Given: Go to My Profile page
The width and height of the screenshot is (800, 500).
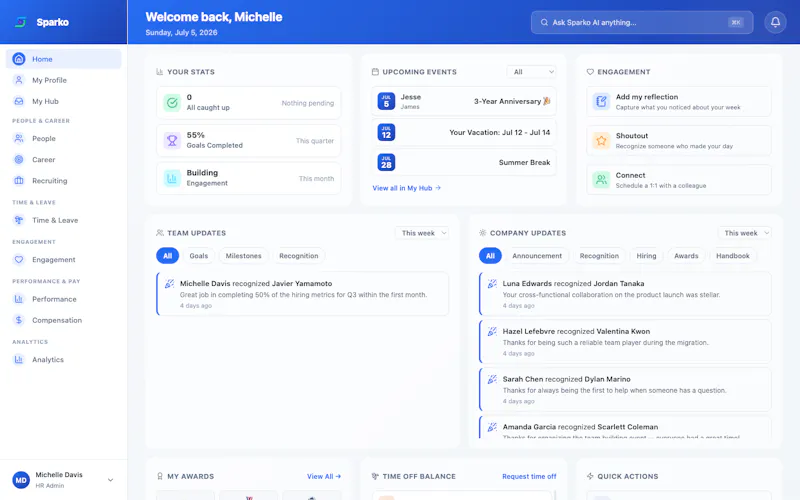Looking at the screenshot, I should pos(64,80).
